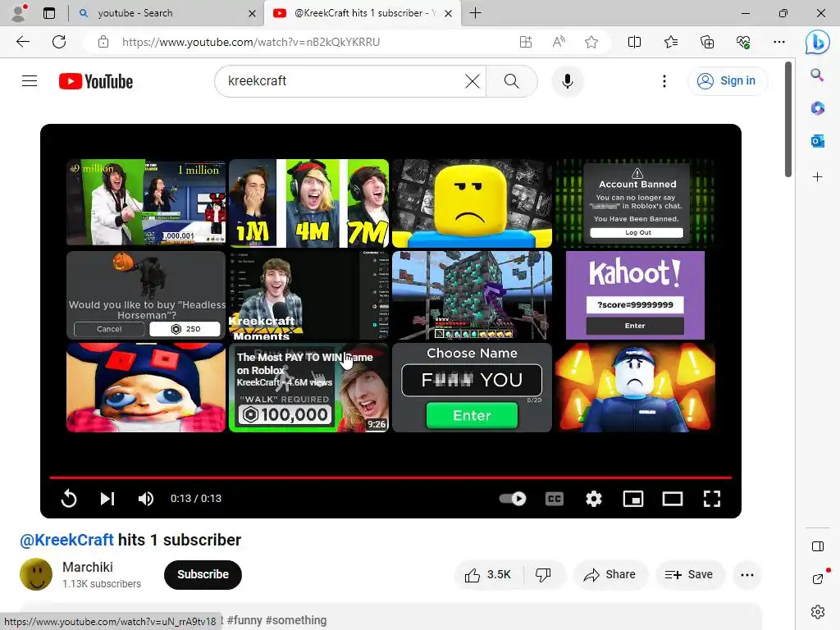The image size is (840, 630).
Task: Click the YouTube search input field
Action: [343, 81]
